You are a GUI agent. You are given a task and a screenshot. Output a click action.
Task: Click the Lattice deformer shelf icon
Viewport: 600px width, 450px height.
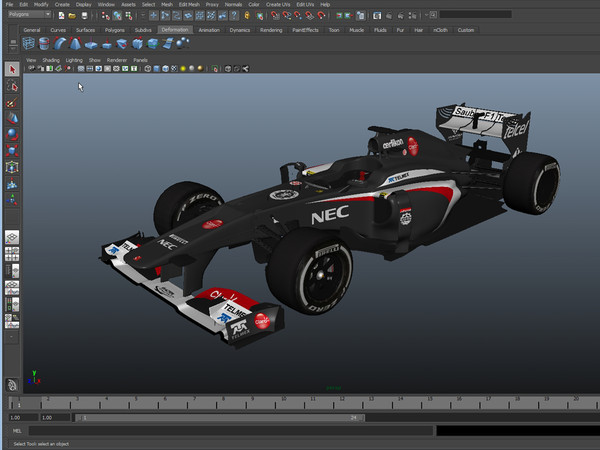(29, 44)
